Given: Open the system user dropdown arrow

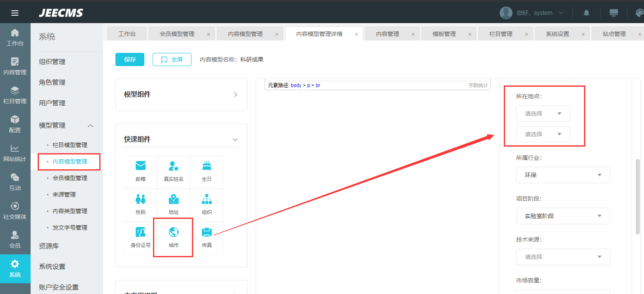Looking at the screenshot, I should coord(561,13).
